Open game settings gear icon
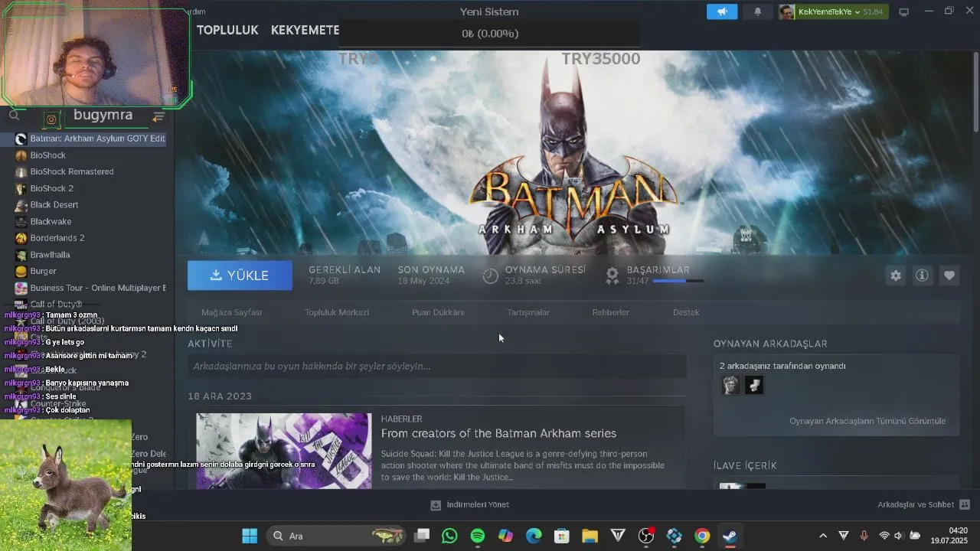Screen dimensions: 980x551 (896, 275)
